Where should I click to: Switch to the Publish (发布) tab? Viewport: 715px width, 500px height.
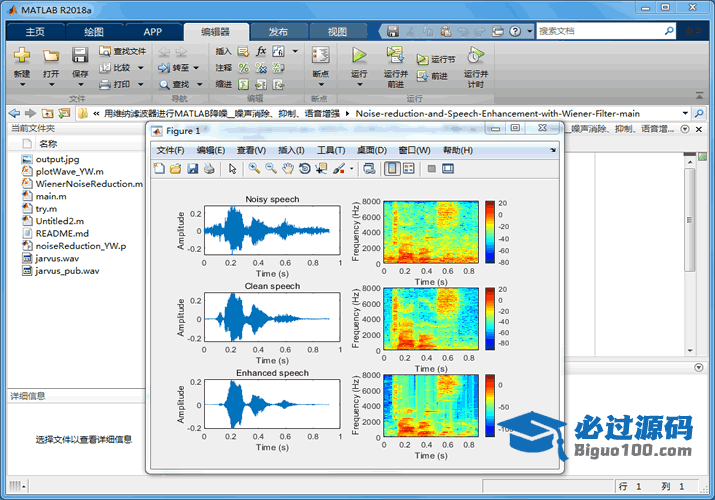[278, 31]
